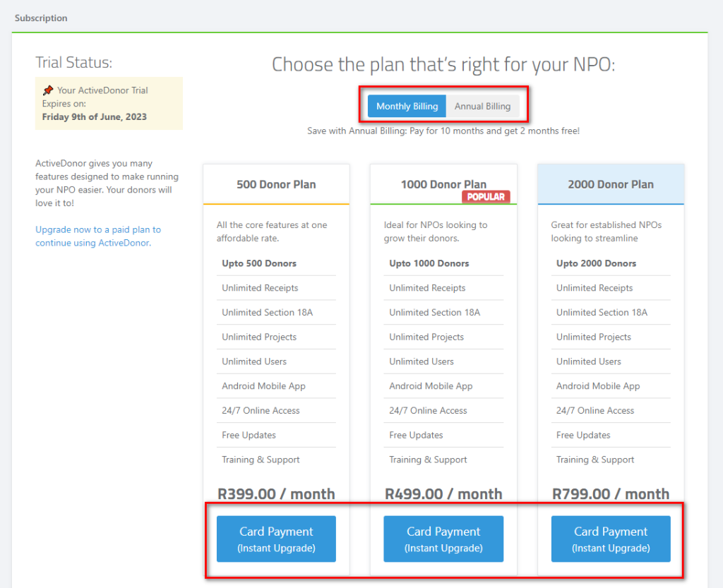723x588 pixels.
Task: Click 'All the core features' description
Action: [272, 232]
